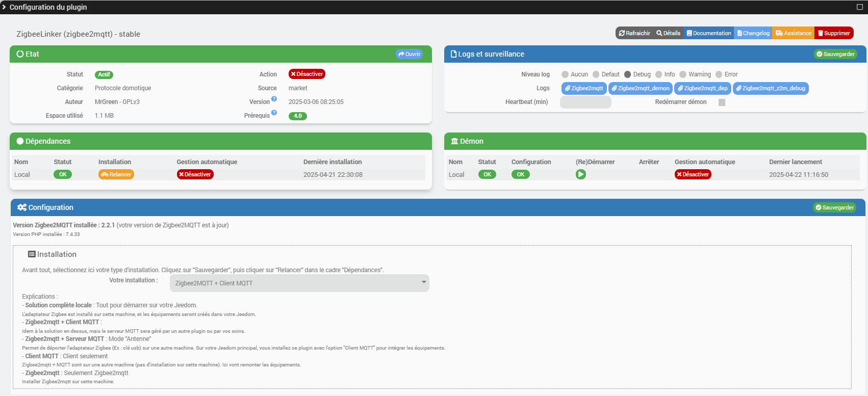868x396 pixels.
Task: Disable automatic management in Démon
Action: pyautogui.click(x=693, y=174)
